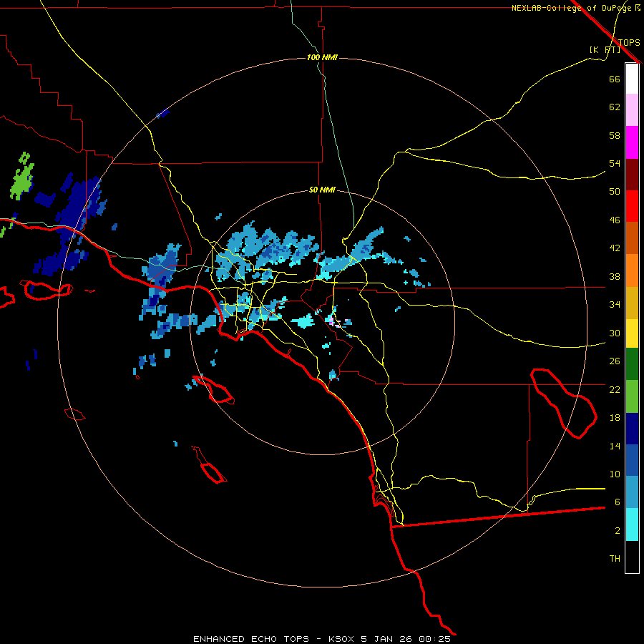Screen dimensions: 644x644
Task: Click the 00:25 timestamp text
Action: 434,639
